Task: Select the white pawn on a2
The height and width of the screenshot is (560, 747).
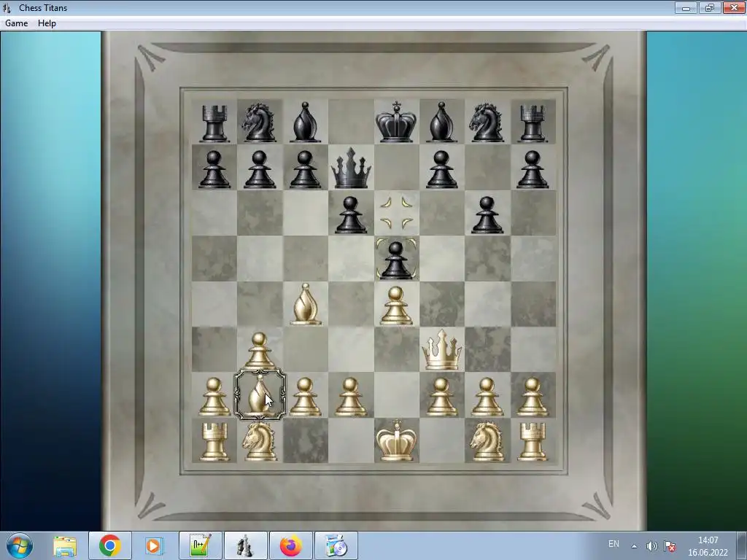Action: [x=214, y=397]
